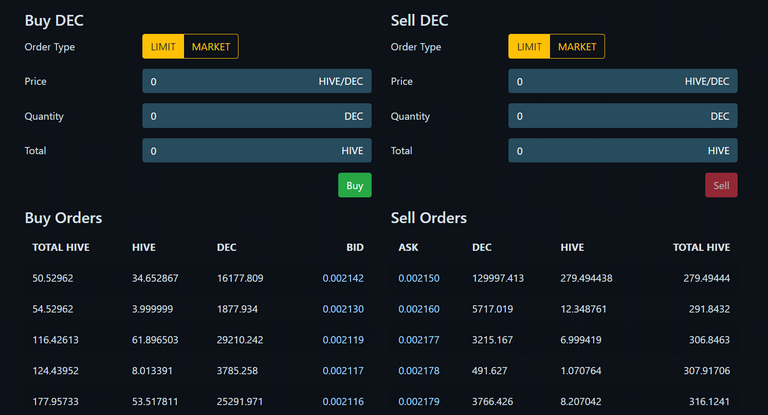
Task: Select LIMIT order type for Buy DEC
Action: tap(163, 47)
